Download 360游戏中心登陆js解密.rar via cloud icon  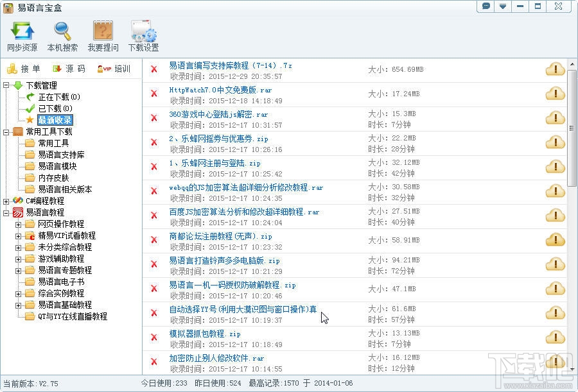555,118
